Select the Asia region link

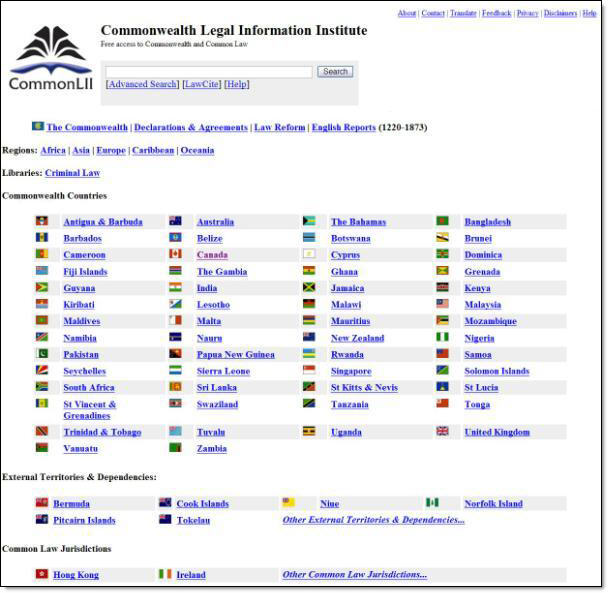(x=81, y=150)
